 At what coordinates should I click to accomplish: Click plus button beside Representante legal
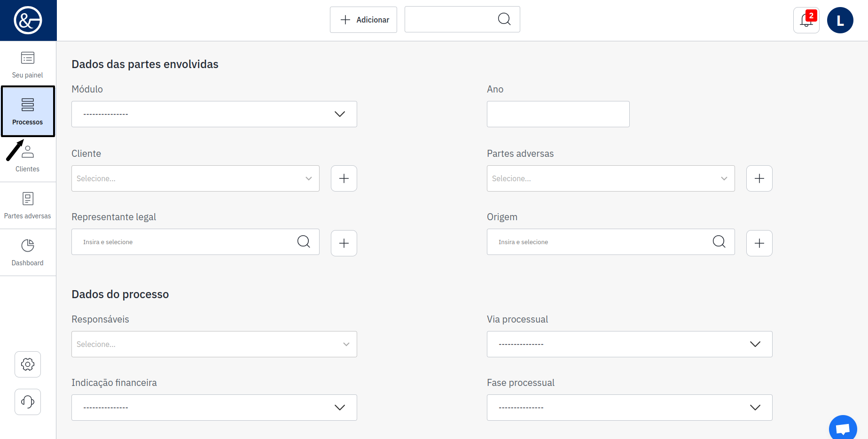click(x=344, y=243)
